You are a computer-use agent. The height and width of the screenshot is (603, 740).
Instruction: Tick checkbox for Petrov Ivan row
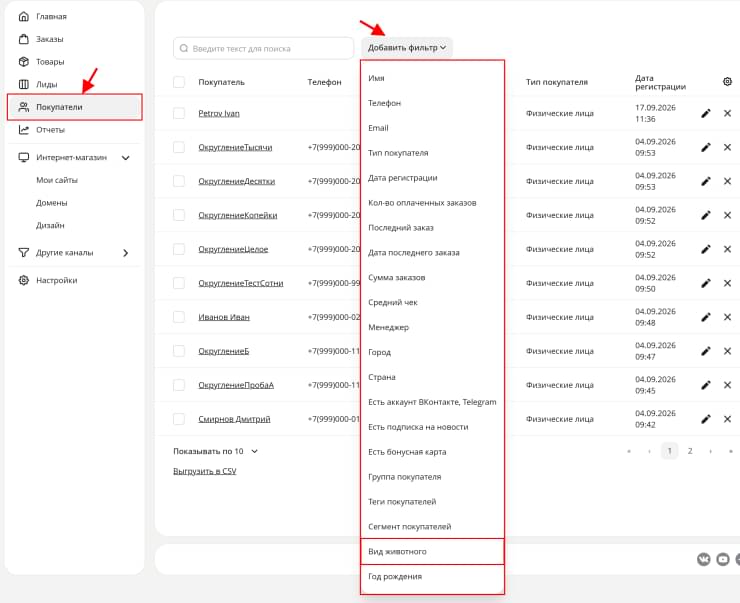[x=179, y=113]
